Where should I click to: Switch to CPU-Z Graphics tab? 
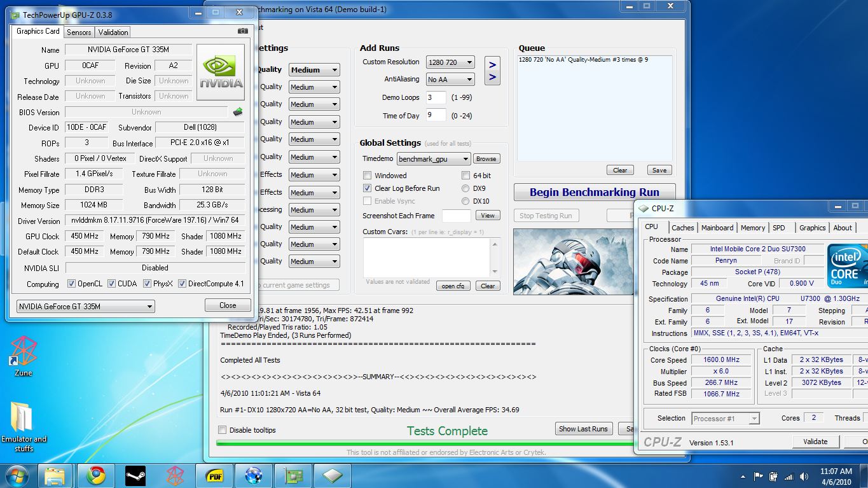(x=813, y=228)
